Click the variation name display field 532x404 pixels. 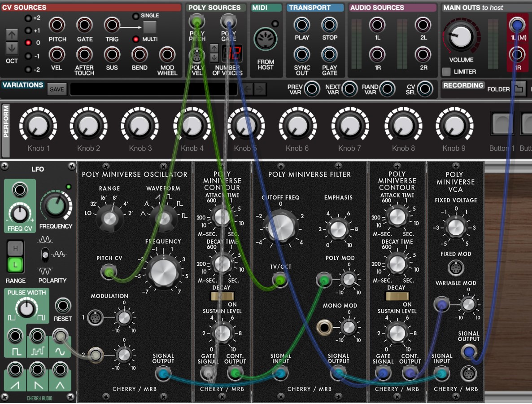(154, 89)
